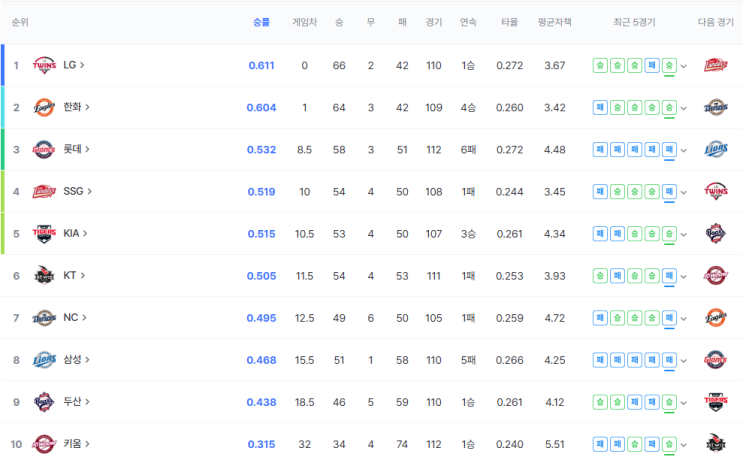Click the Samsung Lions logo in rank 8

[x=44, y=360]
